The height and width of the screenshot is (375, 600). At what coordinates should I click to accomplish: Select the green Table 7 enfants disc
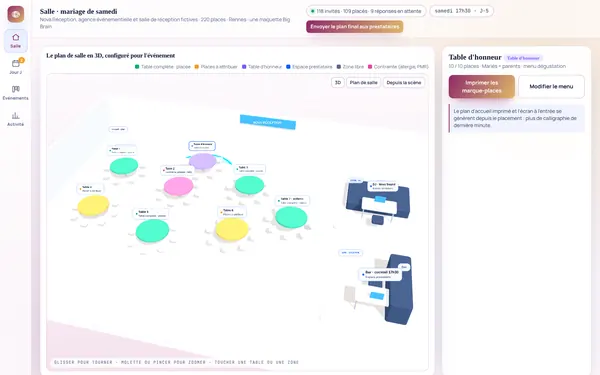291,217
